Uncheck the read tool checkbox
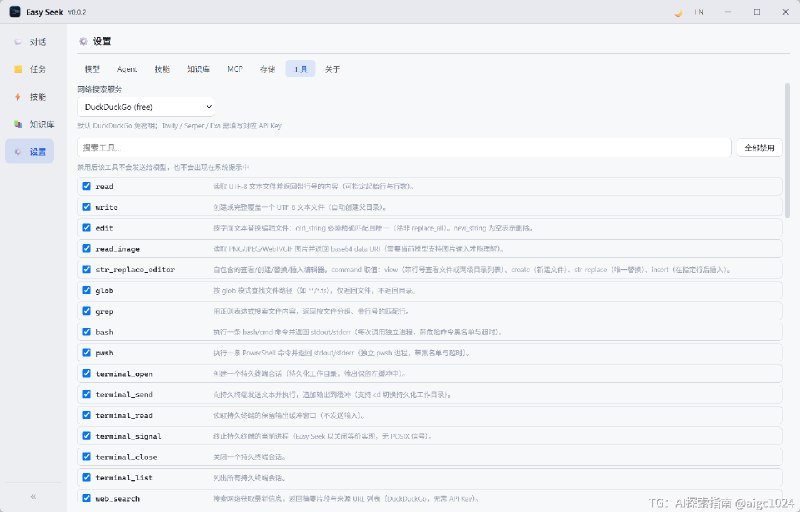The width and height of the screenshot is (800, 512). click(x=86, y=186)
